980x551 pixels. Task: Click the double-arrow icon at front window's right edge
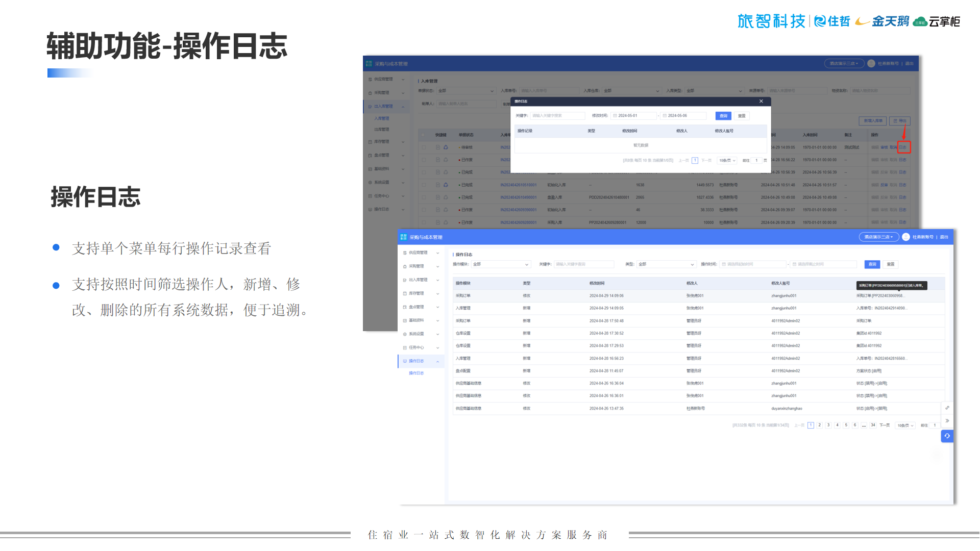[x=947, y=421]
